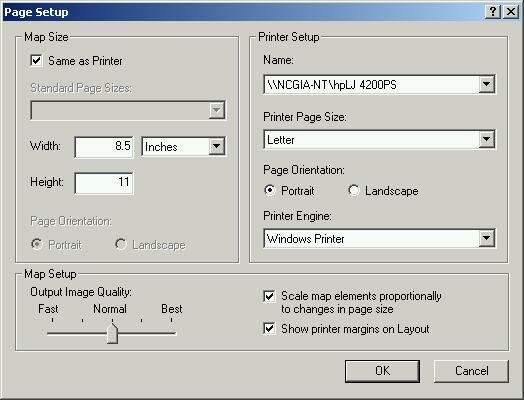Viewport: 524px width, 400px height.
Task: Toggle Scale map elements proportionally checkbox
Action: (269, 296)
